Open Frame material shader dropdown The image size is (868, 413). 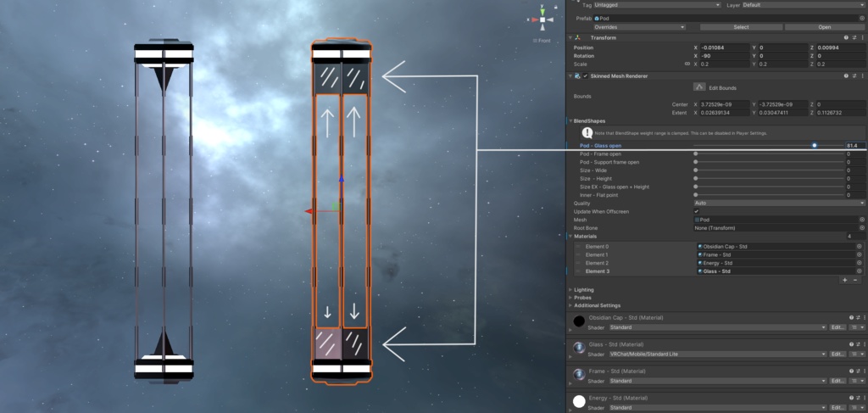coord(717,381)
